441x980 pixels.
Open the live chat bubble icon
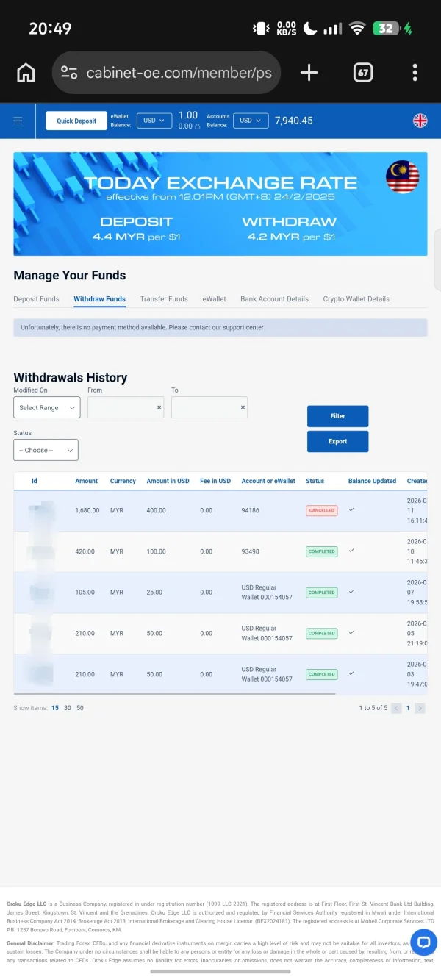423,942
